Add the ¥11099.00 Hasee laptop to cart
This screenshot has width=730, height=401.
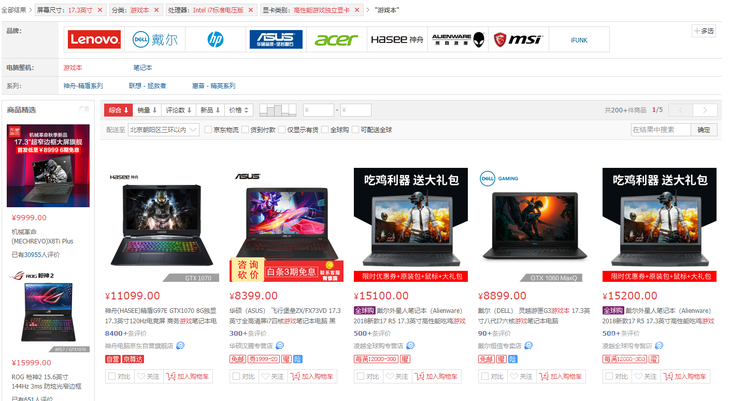click(x=188, y=376)
